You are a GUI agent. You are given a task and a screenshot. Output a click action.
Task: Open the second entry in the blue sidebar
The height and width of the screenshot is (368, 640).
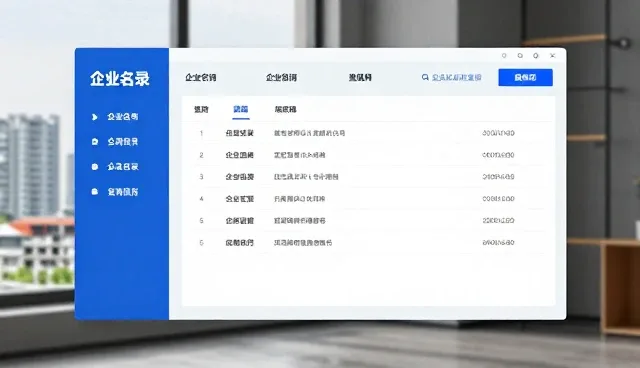[122, 142]
